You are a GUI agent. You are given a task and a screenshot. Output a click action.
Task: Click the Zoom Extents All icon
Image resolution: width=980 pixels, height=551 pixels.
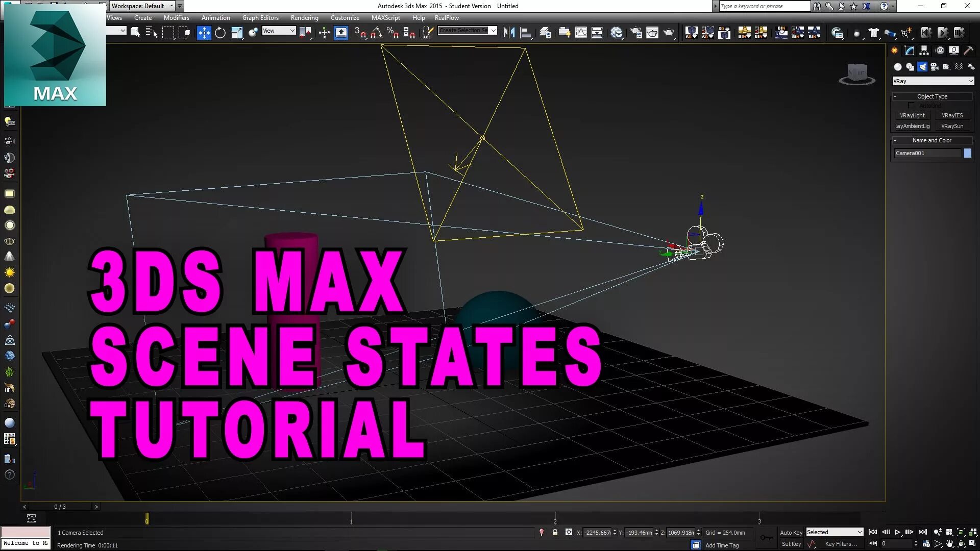click(x=972, y=532)
